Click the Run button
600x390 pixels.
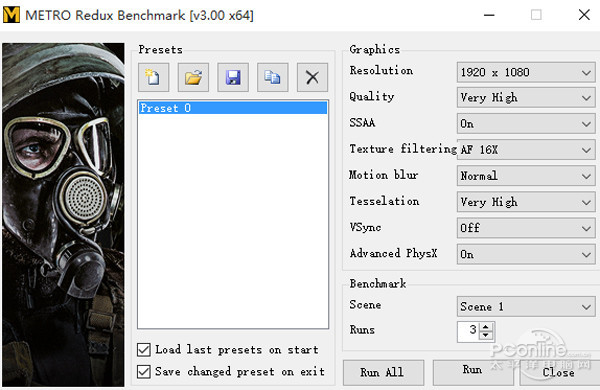473,372
